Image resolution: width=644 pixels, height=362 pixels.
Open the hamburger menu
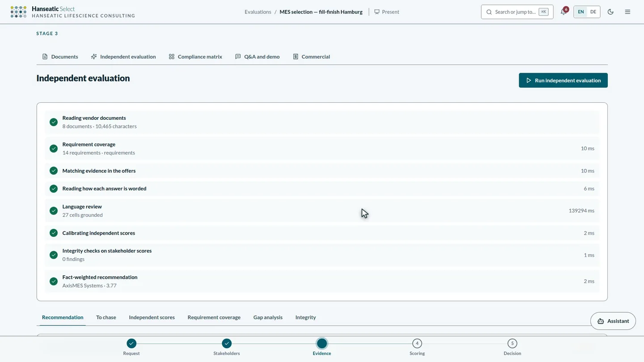click(627, 12)
